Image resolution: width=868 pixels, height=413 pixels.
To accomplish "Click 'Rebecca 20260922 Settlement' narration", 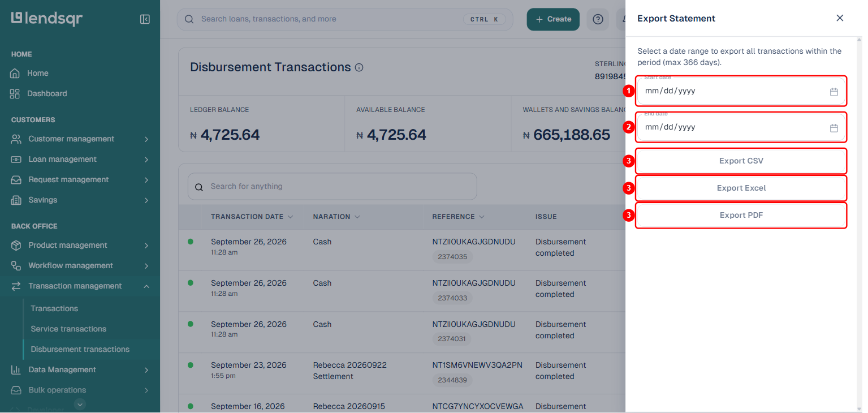I will tap(350, 371).
